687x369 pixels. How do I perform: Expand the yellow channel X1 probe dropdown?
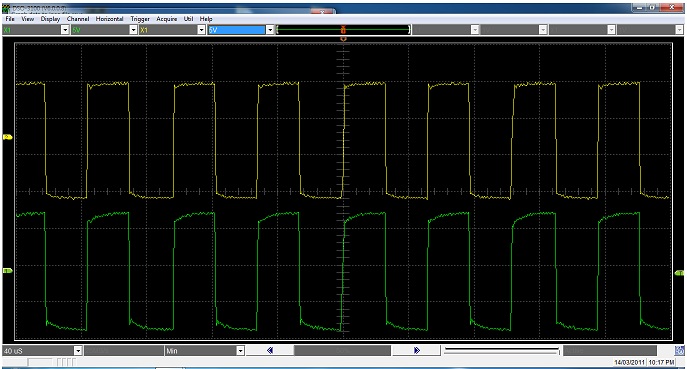tap(201, 30)
